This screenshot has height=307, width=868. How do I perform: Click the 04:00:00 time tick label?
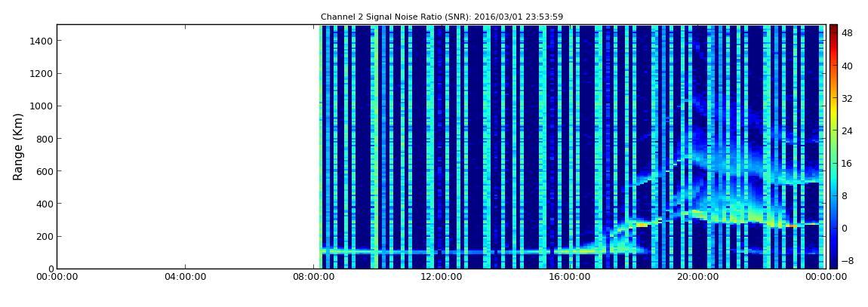(x=185, y=277)
